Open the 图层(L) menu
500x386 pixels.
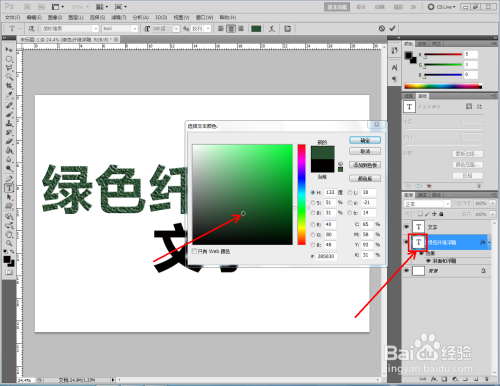(75, 17)
